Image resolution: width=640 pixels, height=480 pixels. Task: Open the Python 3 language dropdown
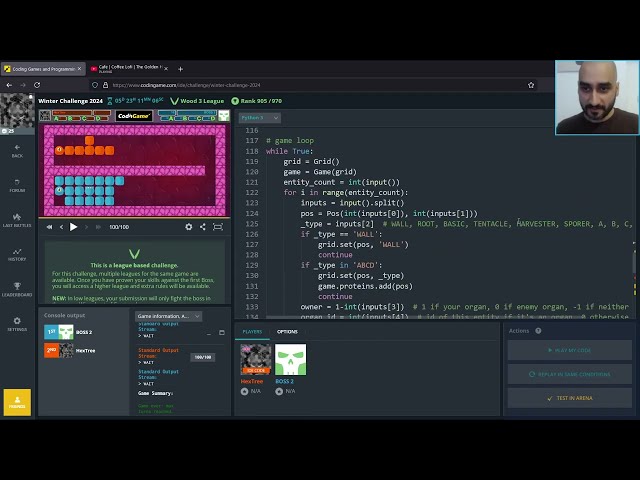[x=260, y=118]
